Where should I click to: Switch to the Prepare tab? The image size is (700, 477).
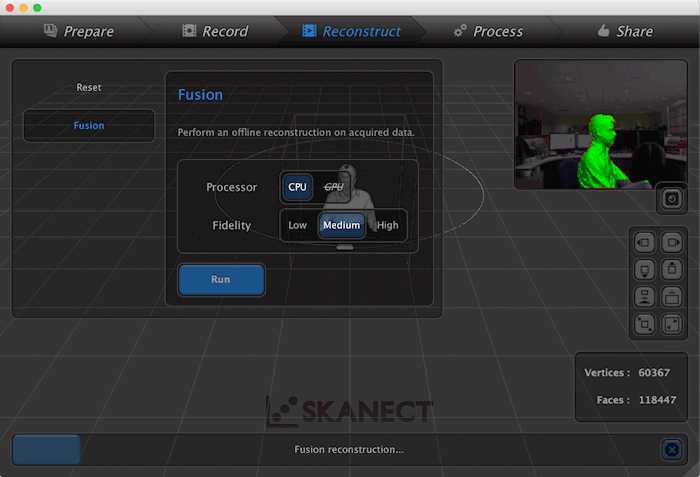[x=79, y=31]
